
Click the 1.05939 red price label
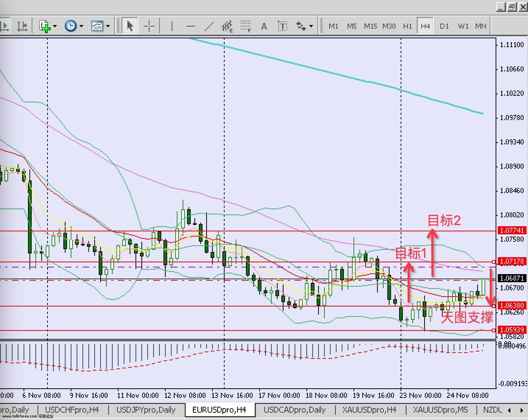[512, 330]
